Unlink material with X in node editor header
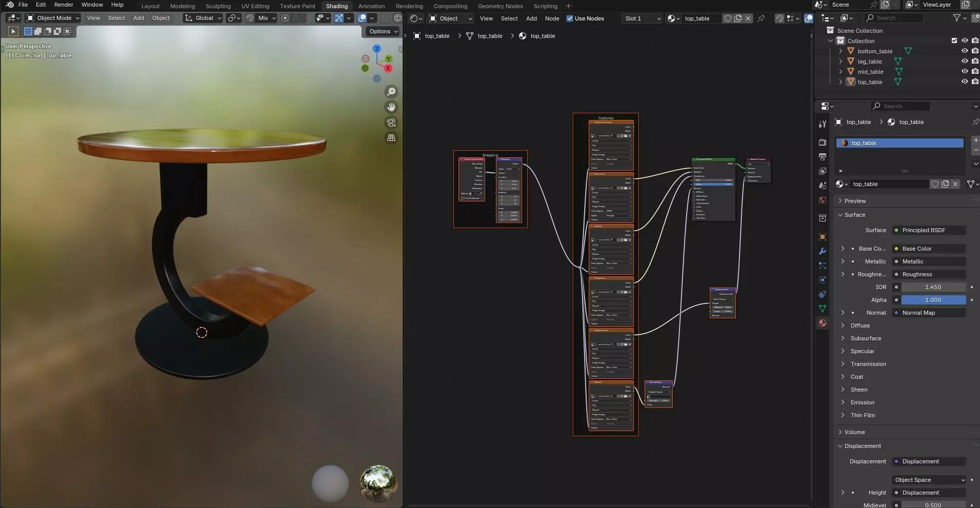This screenshot has width=980, height=508. tap(748, 18)
